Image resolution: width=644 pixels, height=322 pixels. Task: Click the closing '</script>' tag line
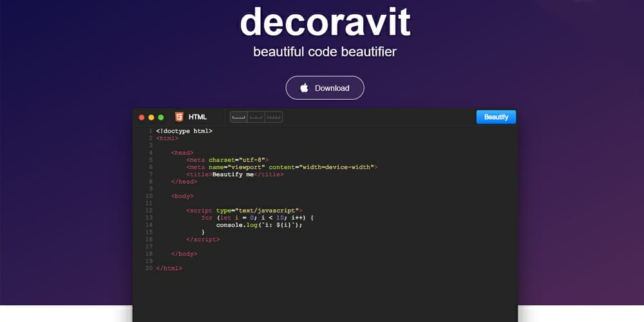pyautogui.click(x=203, y=240)
